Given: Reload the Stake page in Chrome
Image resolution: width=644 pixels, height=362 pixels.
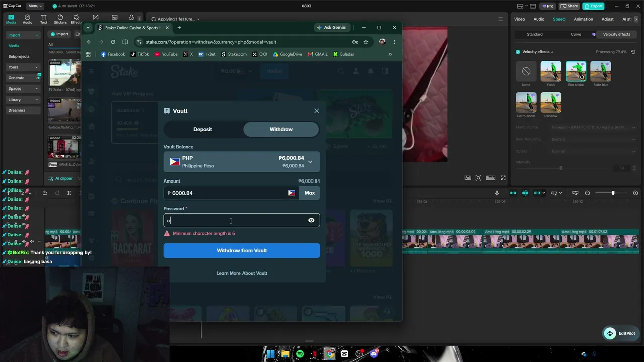Looking at the screenshot, I should [x=113, y=42].
